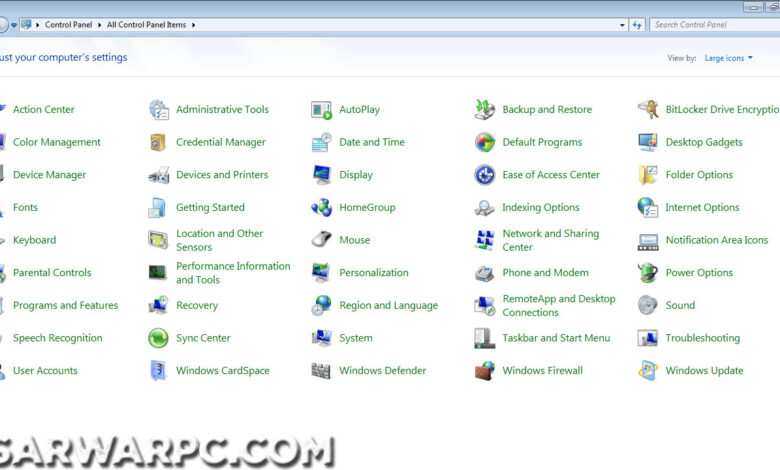Open the Devices and Printers icon
The width and height of the screenshot is (780, 470).
point(159,175)
